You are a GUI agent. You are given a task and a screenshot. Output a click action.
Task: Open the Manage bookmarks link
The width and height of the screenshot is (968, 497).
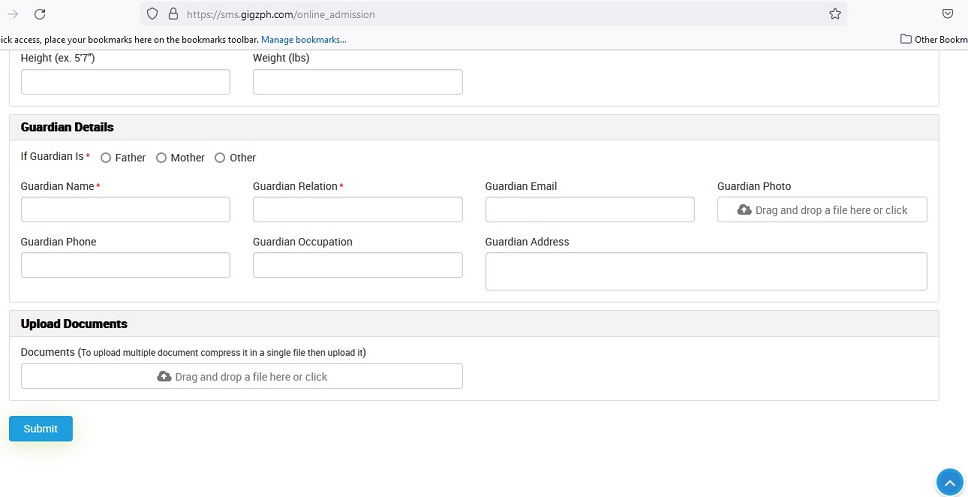303,40
